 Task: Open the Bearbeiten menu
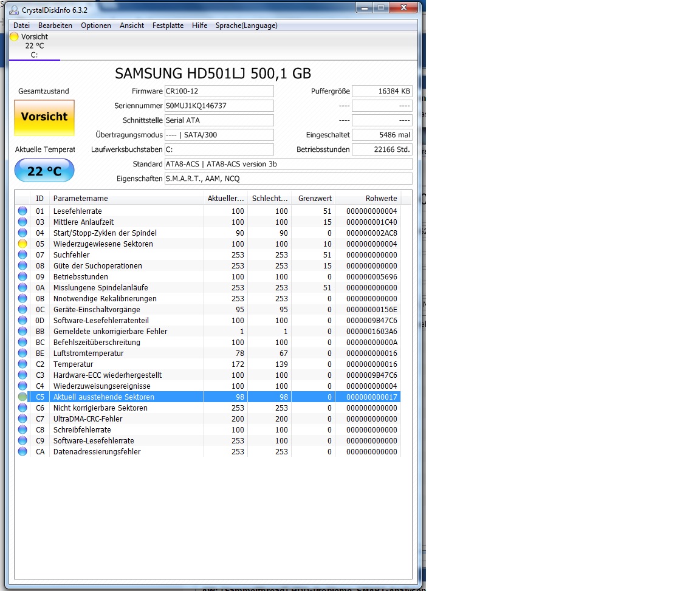point(55,26)
